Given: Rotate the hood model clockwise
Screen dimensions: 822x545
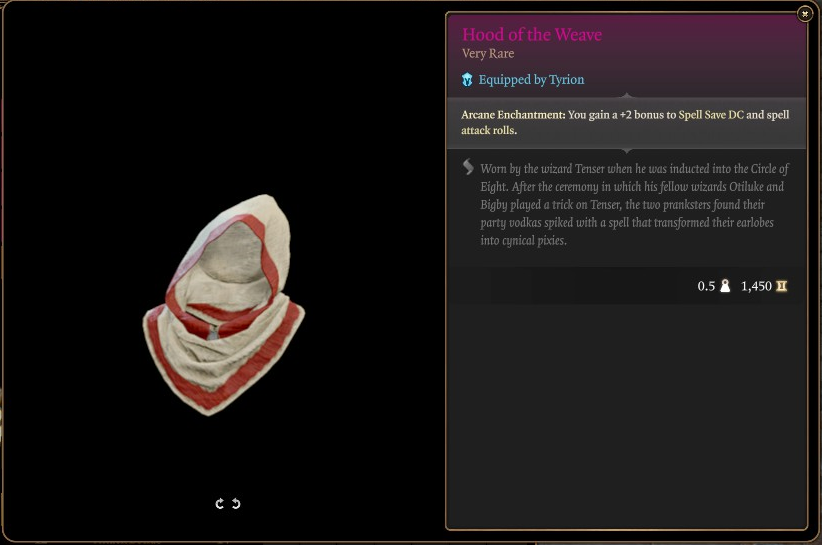Looking at the screenshot, I should (x=220, y=504).
